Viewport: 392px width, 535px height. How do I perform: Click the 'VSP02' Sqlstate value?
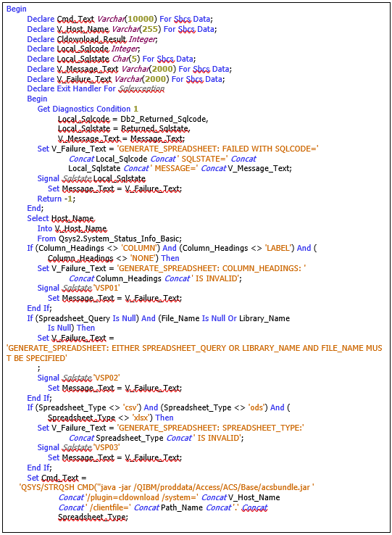click(x=106, y=378)
